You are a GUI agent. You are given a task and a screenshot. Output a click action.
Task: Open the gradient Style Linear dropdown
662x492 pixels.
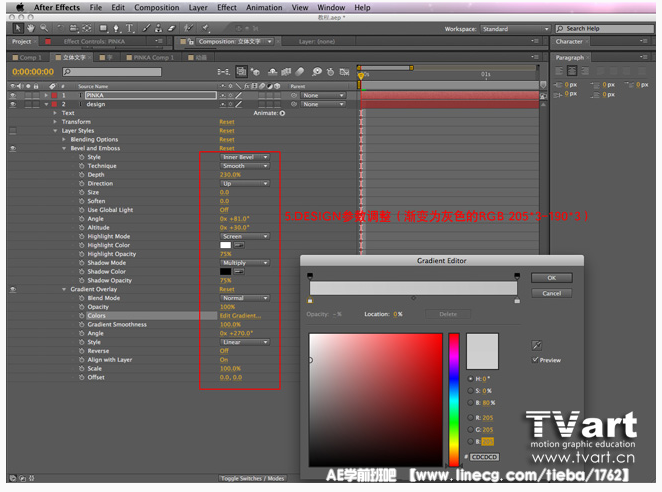click(x=244, y=342)
